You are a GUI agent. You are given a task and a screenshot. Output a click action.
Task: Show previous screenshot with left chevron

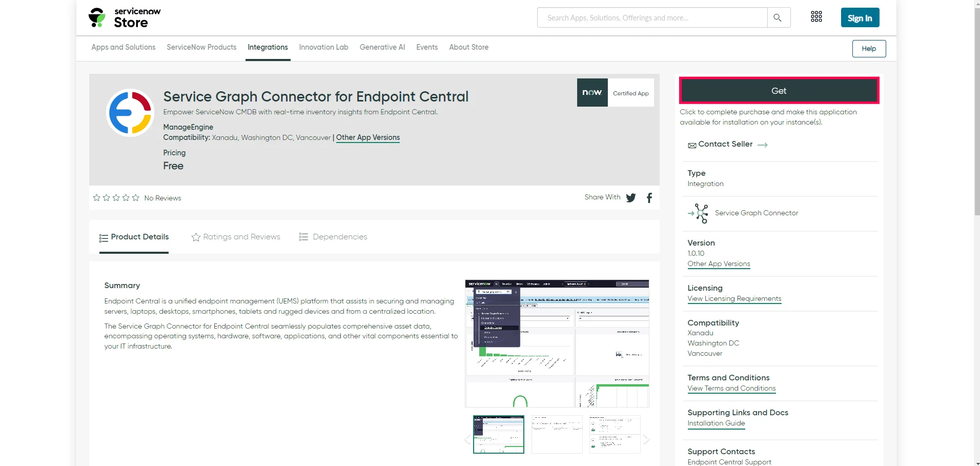coord(467,439)
